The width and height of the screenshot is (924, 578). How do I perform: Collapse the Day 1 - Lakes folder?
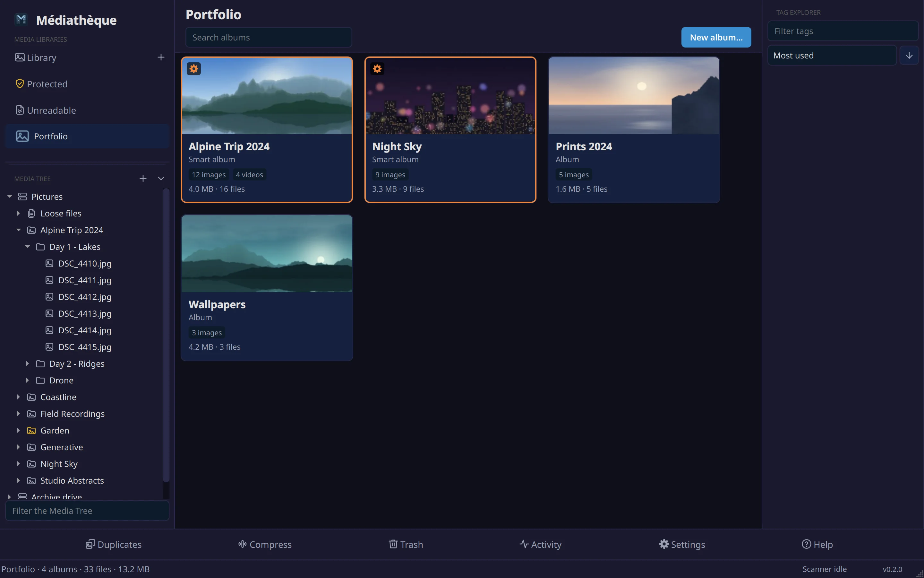28,247
